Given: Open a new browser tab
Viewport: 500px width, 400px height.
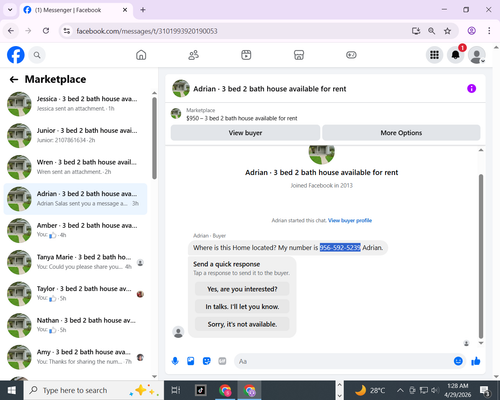Looking at the screenshot, I should 143,10.
